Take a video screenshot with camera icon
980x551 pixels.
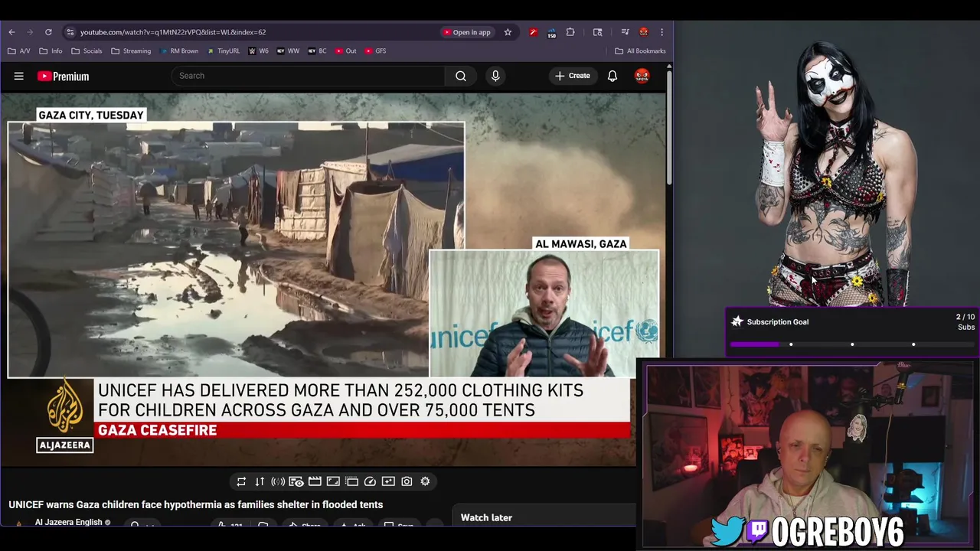click(407, 481)
